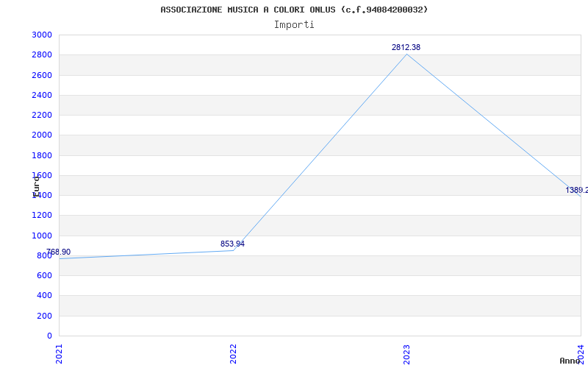Click the x-axis label 2022

point(233,354)
